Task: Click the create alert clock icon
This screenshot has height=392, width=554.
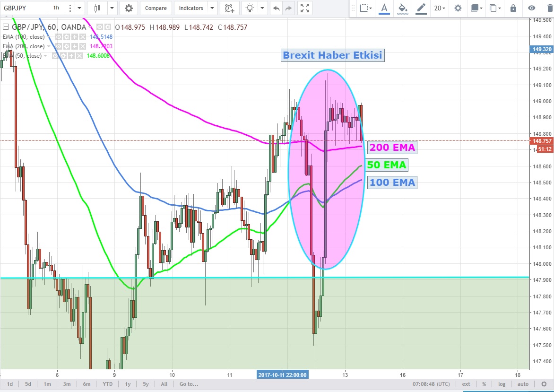Action: (229, 8)
